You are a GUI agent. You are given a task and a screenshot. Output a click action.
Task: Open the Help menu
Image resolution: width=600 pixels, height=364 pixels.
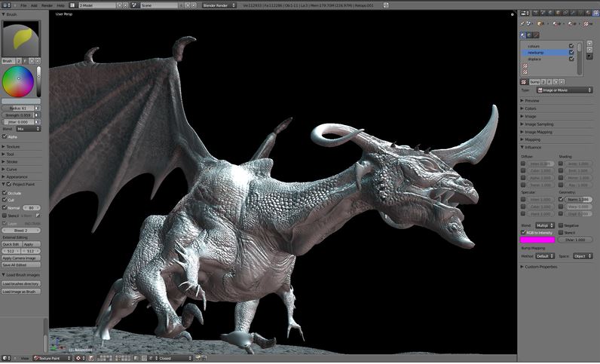pos(61,5)
